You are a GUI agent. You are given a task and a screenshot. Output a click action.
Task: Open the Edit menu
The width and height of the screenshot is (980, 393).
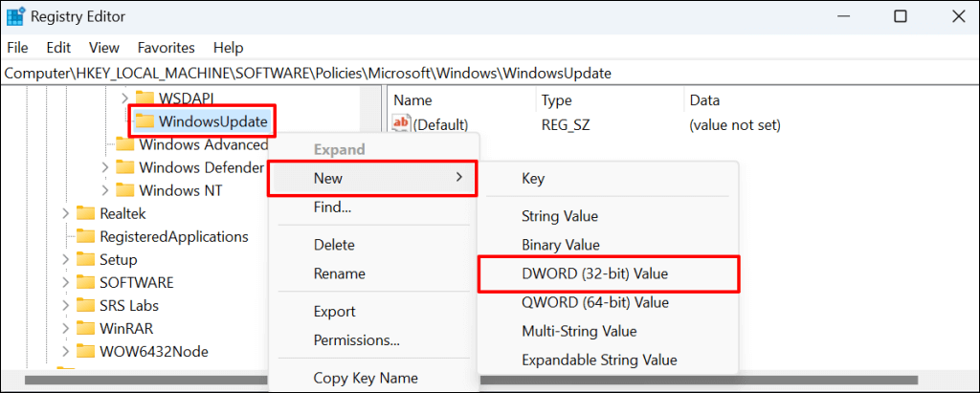pyautogui.click(x=58, y=47)
